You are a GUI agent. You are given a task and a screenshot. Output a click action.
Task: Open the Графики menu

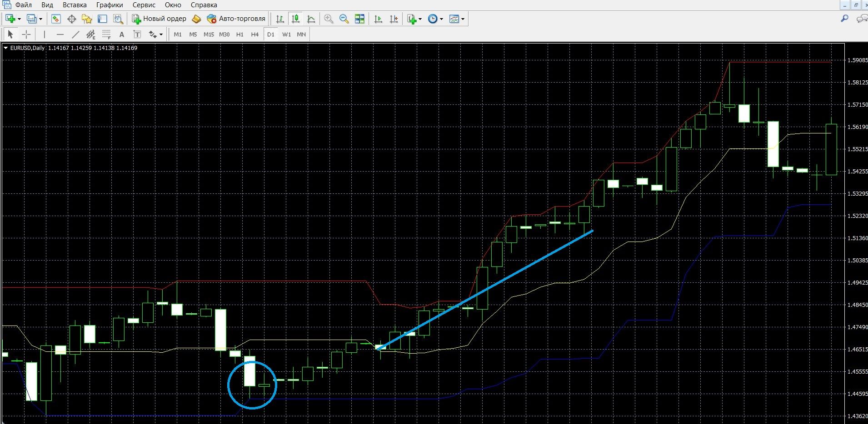pyautogui.click(x=110, y=5)
